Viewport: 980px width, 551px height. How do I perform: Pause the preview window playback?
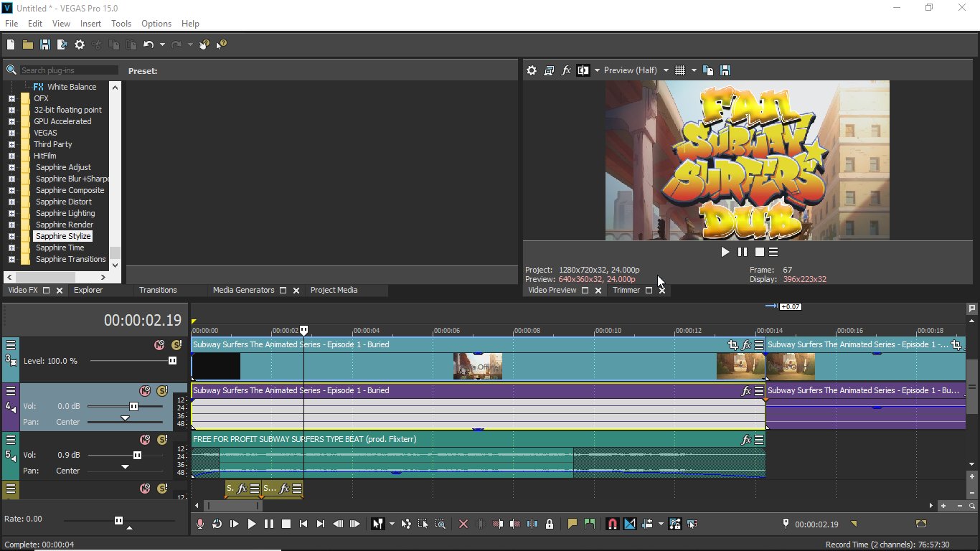click(x=743, y=252)
